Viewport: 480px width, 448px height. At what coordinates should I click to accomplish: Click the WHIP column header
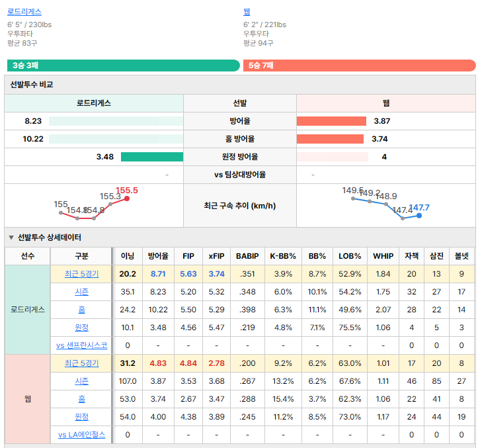pyautogui.click(x=383, y=256)
